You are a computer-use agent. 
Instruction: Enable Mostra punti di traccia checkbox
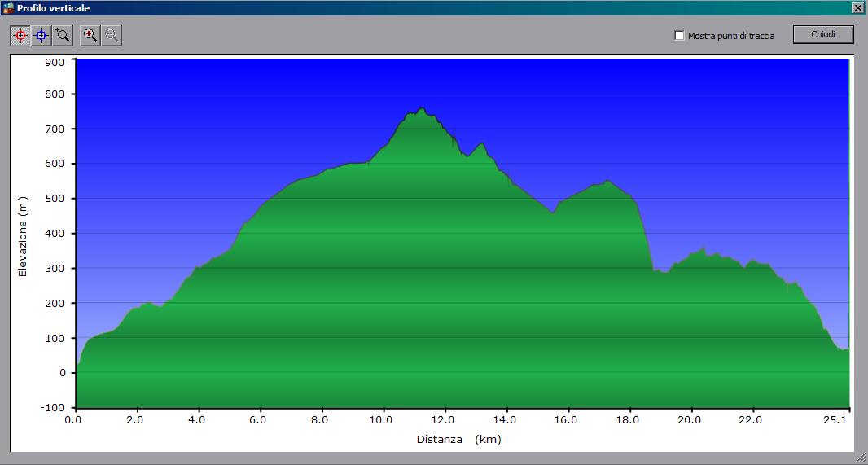[679, 36]
